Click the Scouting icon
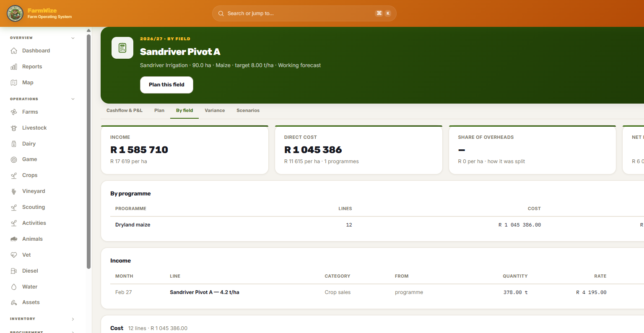The image size is (644, 333). click(x=14, y=207)
